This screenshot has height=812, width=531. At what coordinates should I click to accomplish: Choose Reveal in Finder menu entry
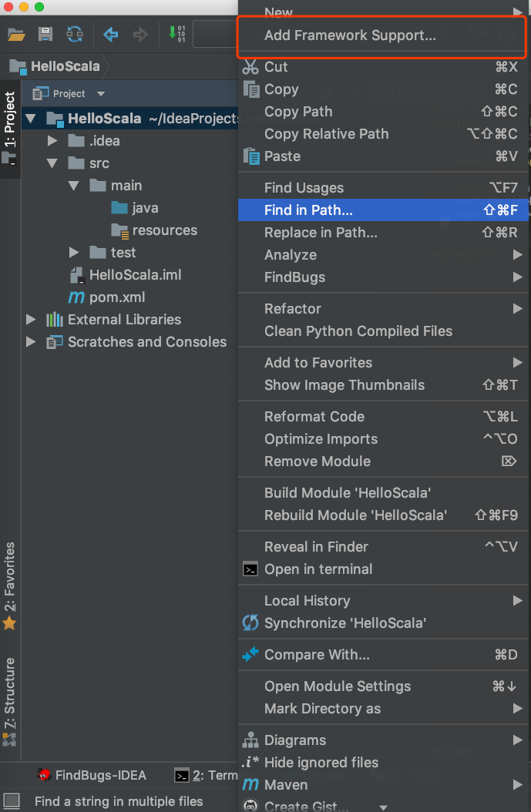(383, 547)
